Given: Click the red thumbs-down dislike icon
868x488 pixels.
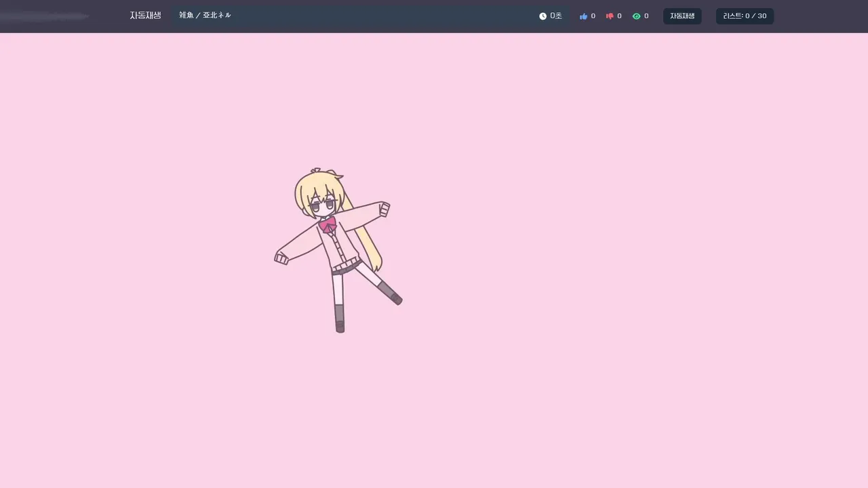Looking at the screenshot, I should pos(610,16).
